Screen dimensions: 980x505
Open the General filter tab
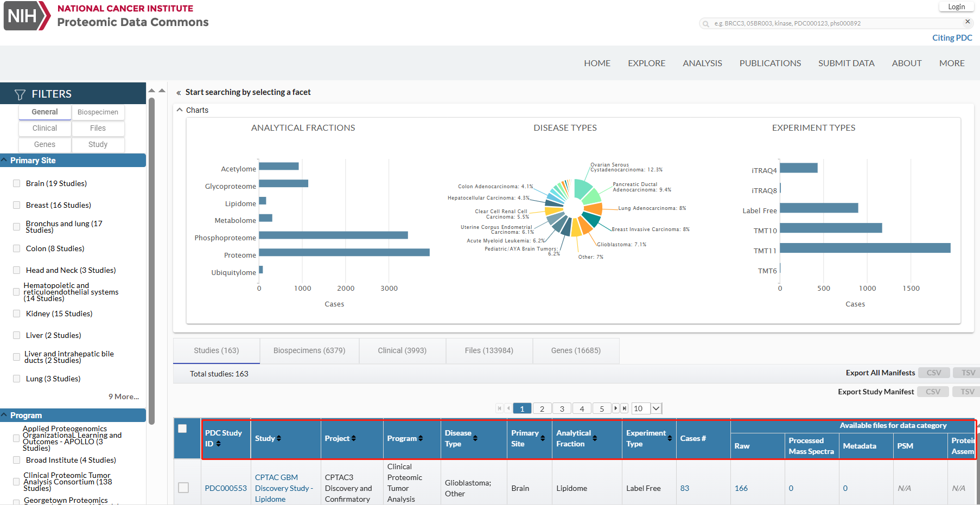point(44,112)
